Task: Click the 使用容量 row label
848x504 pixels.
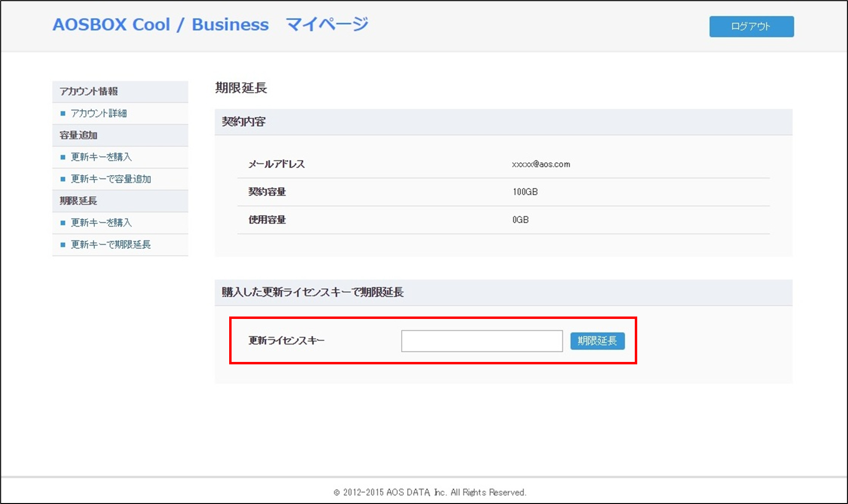Action: (x=267, y=220)
